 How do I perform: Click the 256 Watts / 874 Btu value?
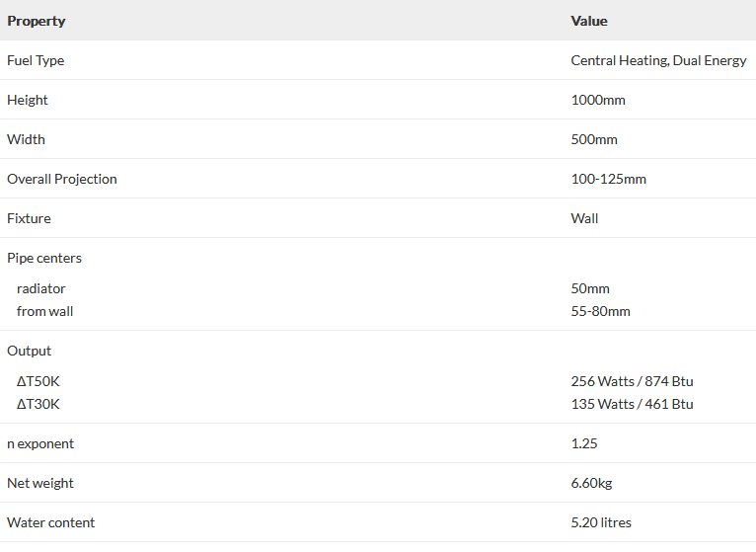click(x=632, y=381)
